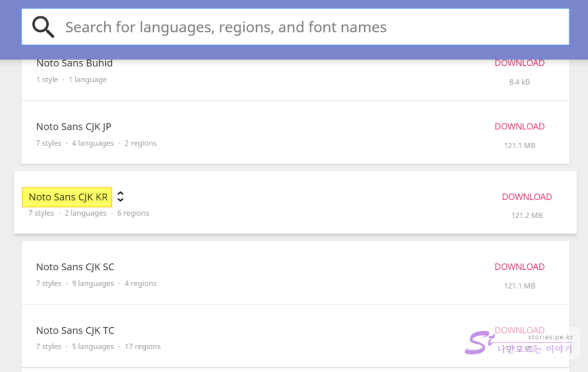Image resolution: width=588 pixels, height=372 pixels.
Task: Click the font search input field
Action: [312, 27]
